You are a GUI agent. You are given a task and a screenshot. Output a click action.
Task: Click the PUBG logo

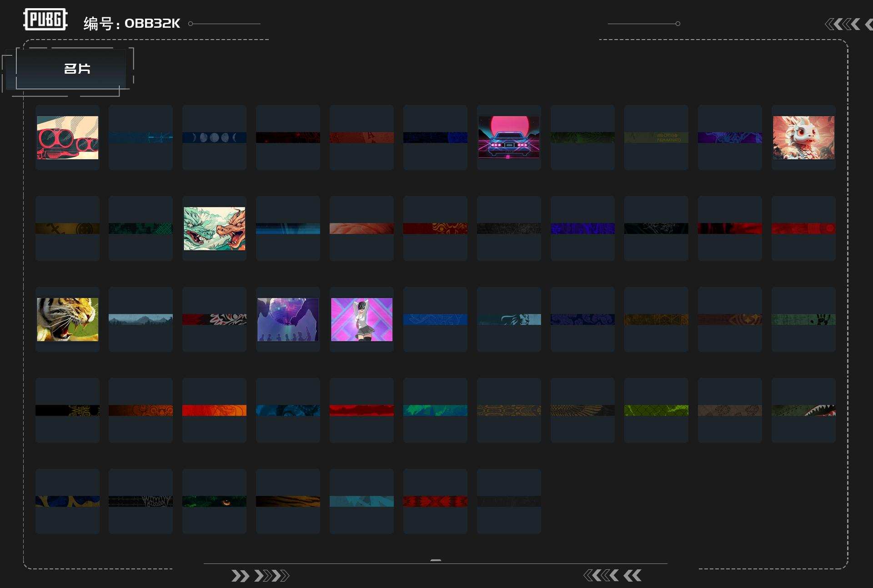[x=45, y=20]
